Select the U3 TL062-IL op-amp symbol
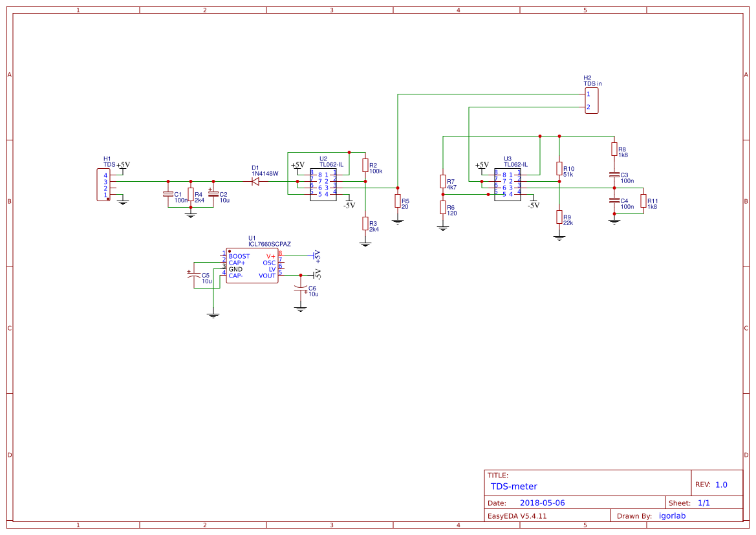Image resolution: width=756 pixels, height=535 pixels. click(509, 183)
